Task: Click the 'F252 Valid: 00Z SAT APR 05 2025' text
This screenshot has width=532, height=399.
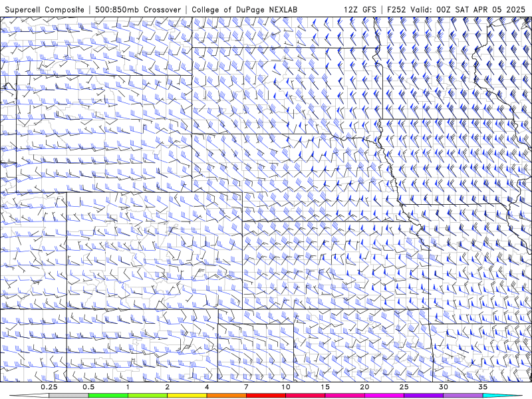Action: [456, 9]
